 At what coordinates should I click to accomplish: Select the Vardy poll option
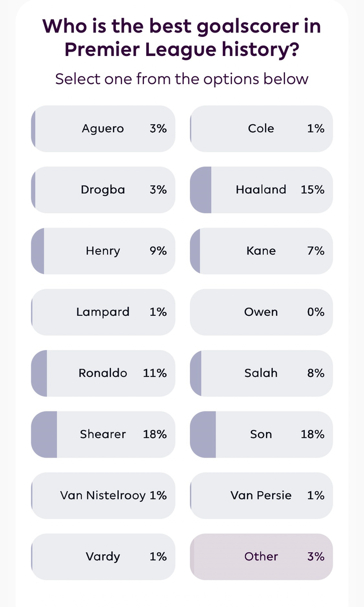[x=103, y=557]
